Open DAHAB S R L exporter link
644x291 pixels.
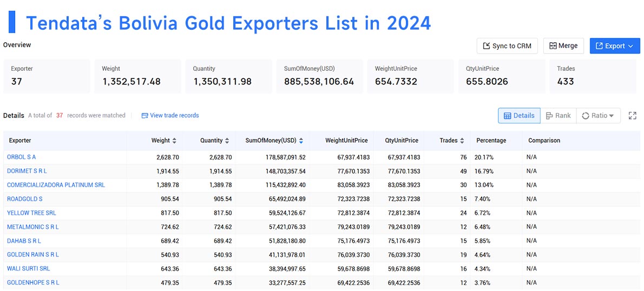click(x=24, y=241)
